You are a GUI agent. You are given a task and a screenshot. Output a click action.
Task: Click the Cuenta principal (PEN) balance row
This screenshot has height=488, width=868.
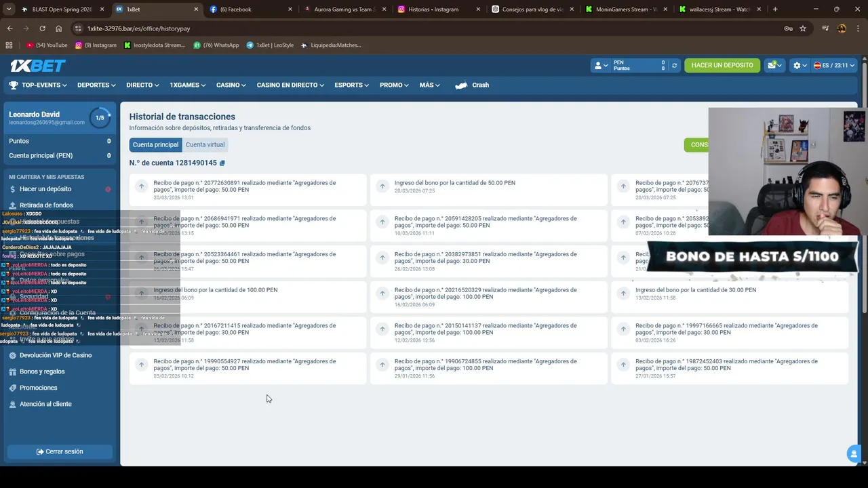pos(60,155)
